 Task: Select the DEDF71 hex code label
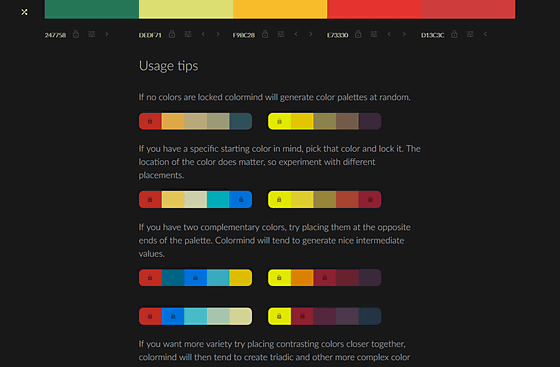click(x=150, y=35)
